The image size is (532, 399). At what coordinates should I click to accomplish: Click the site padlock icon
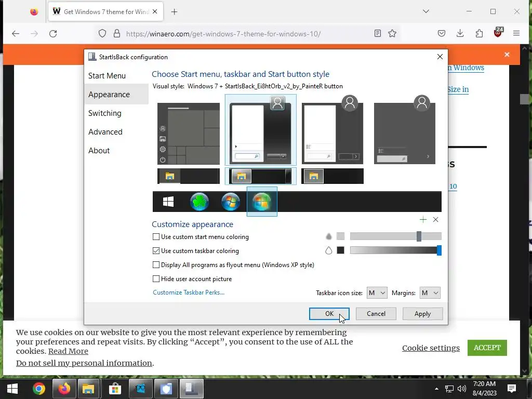117,33
